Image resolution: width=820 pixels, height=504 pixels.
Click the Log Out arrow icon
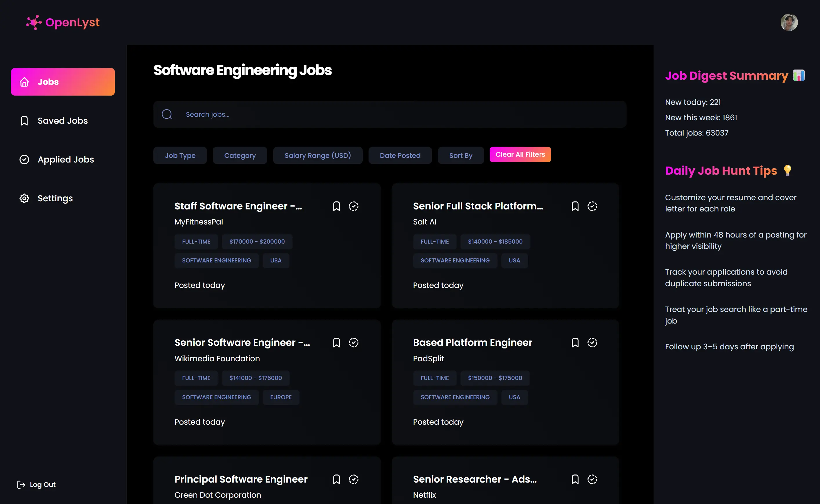pyautogui.click(x=21, y=484)
